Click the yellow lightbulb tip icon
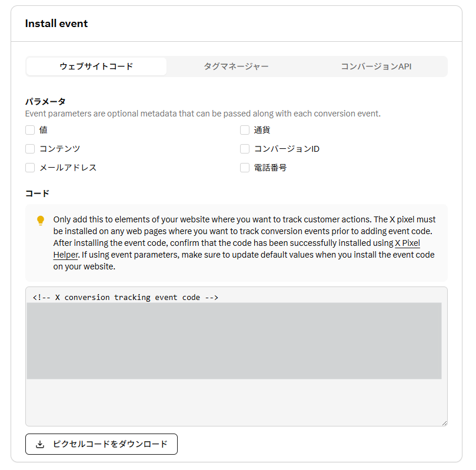Viewport: 476px width, 470px height. pyautogui.click(x=41, y=221)
